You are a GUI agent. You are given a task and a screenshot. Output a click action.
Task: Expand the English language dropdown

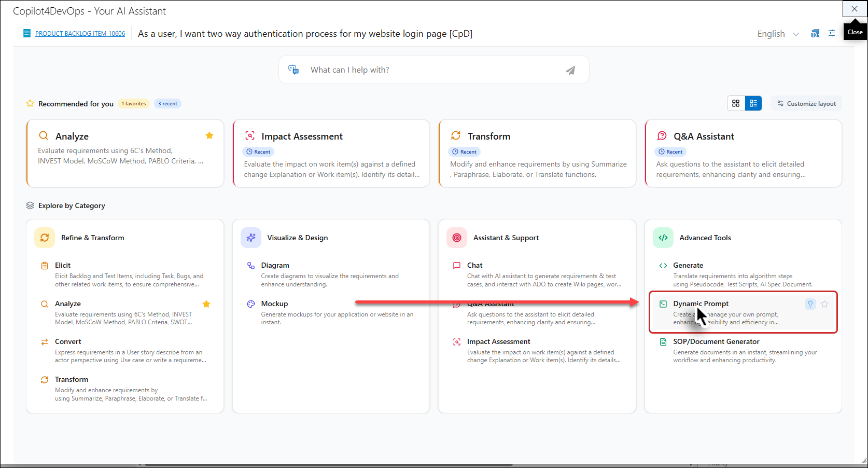778,34
